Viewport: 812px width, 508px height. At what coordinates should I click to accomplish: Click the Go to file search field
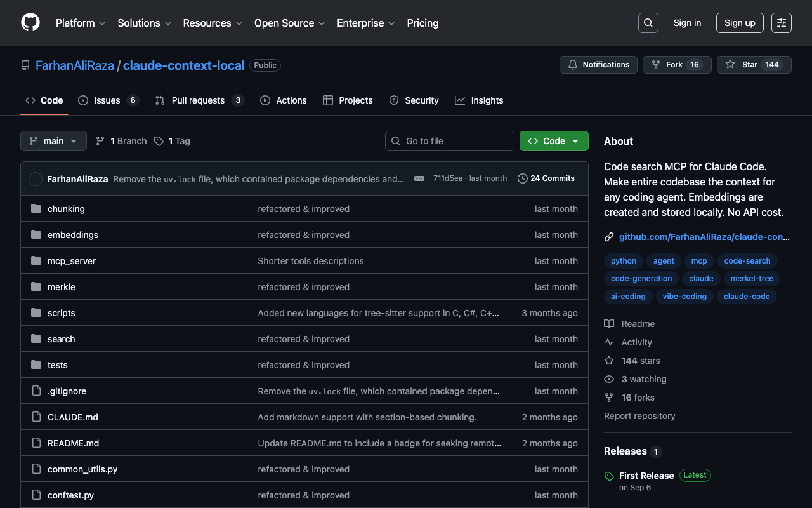pyautogui.click(x=450, y=141)
